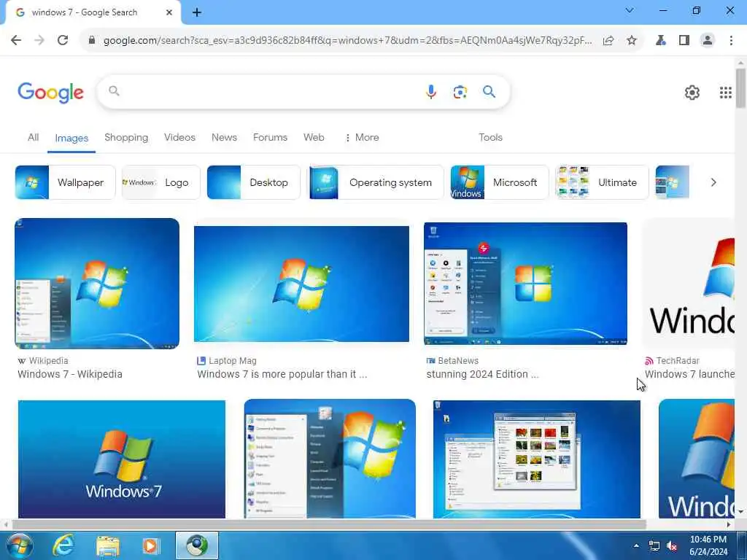Show hidden system tray icons
This screenshot has height=560, width=747.
(636, 545)
